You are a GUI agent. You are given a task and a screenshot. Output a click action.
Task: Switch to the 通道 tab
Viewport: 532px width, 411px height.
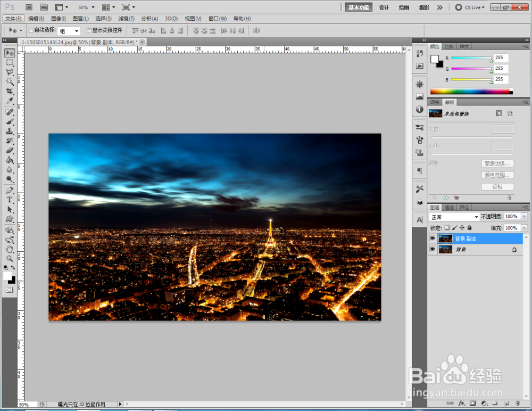pos(449,207)
